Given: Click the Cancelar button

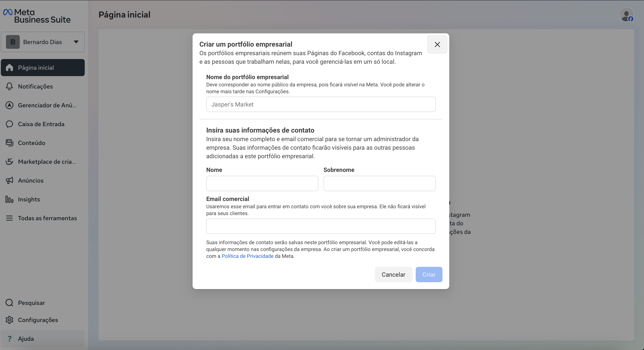Looking at the screenshot, I should [x=393, y=275].
